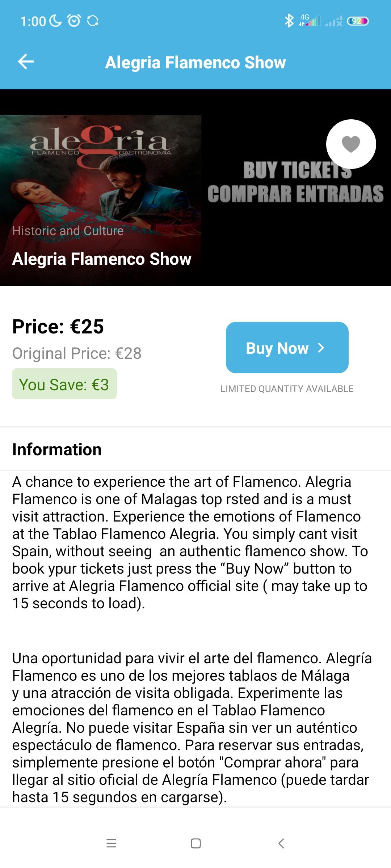
Task: Tap the battery indicator showing 92
Action: click(x=358, y=21)
